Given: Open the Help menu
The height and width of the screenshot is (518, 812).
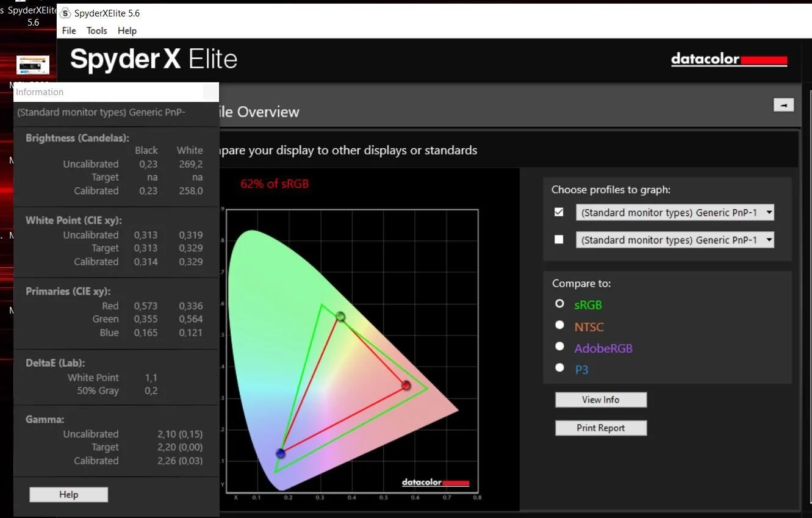Looking at the screenshot, I should click(x=127, y=31).
